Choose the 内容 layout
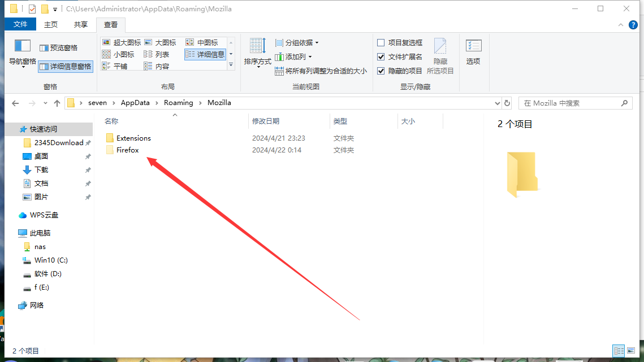Viewport: 644px width, 362px height. pos(157,67)
